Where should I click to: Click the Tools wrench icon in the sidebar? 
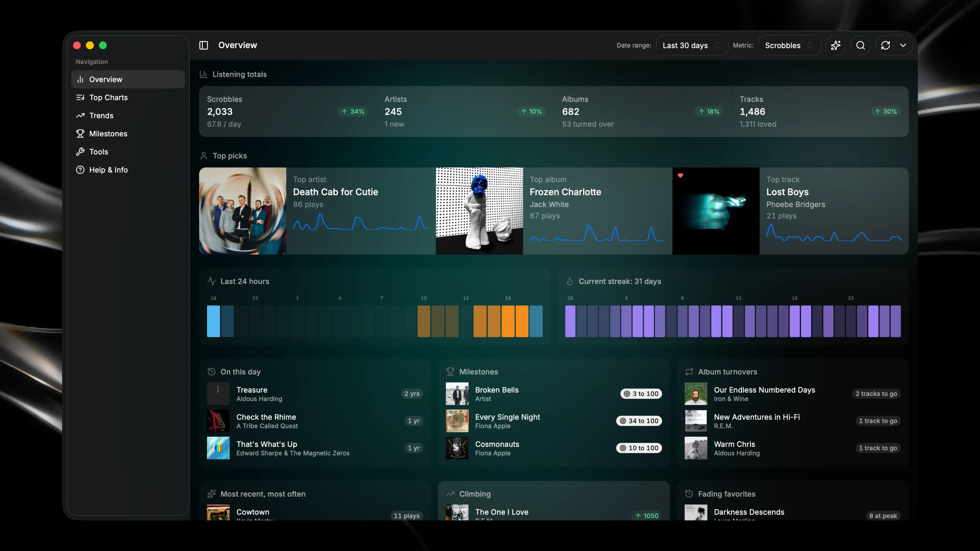[80, 152]
